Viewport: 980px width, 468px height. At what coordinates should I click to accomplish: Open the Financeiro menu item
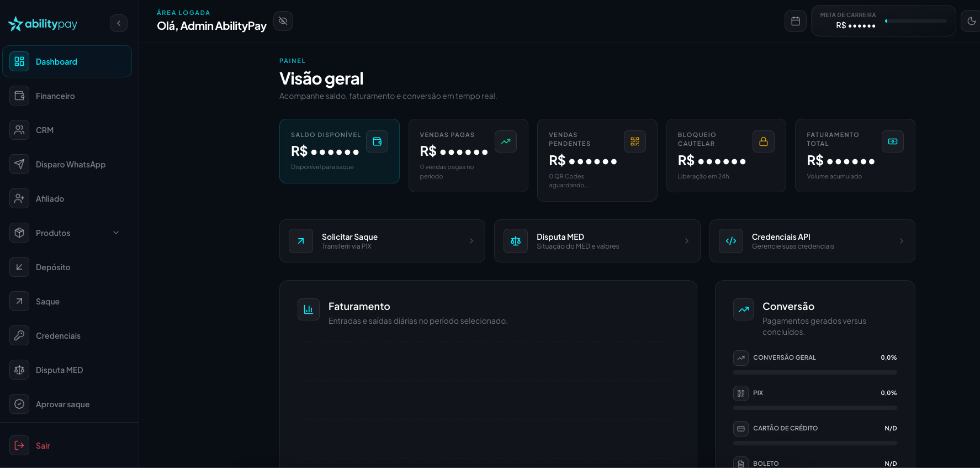coord(67,96)
